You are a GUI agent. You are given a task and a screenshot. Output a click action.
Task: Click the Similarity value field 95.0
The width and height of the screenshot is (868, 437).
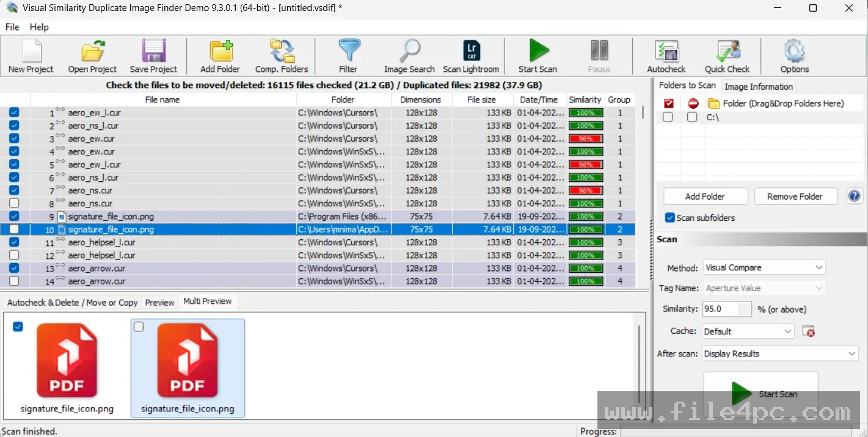727,309
